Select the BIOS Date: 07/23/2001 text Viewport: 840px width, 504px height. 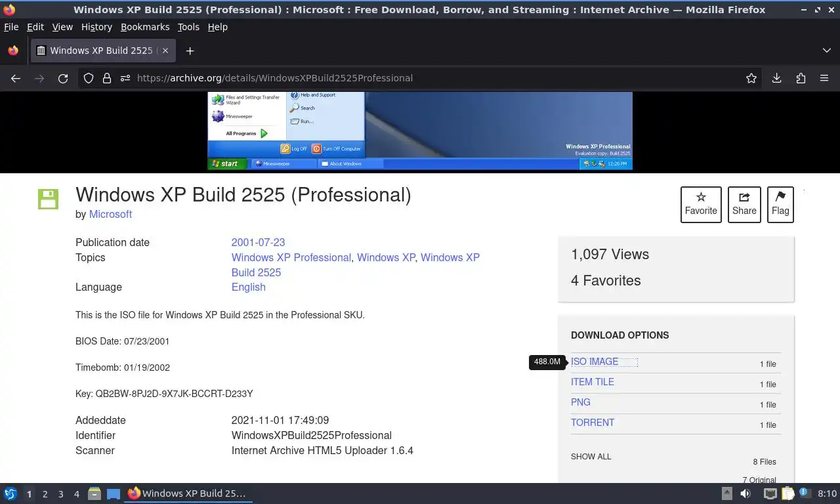(x=123, y=341)
